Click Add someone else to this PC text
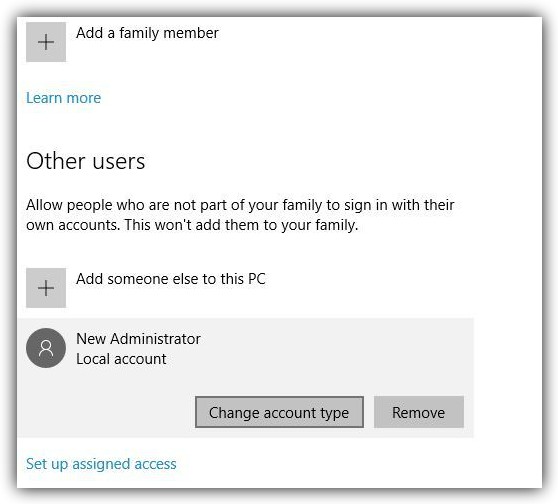The width and height of the screenshot is (558, 504). click(x=171, y=279)
